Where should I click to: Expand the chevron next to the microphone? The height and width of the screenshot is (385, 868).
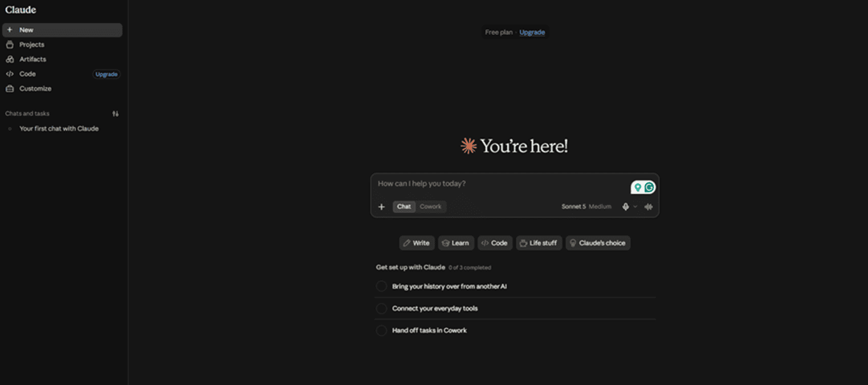(x=635, y=207)
